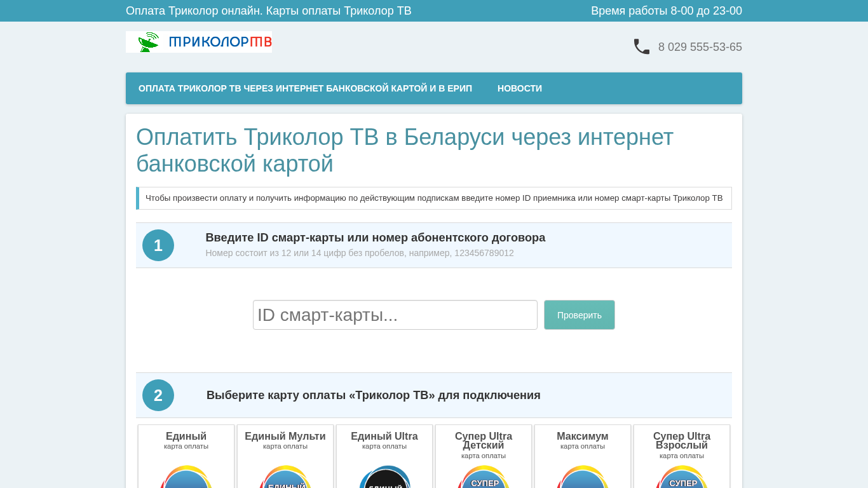This screenshot has height=488, width=868.
Task: Open the Максимум card badge image
Action: click(x=583, y=477)
